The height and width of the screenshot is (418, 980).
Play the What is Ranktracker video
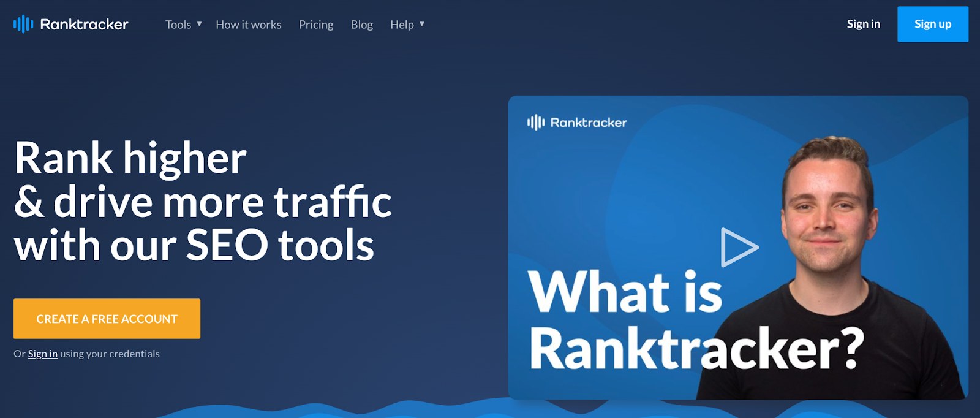pos(739,248)
